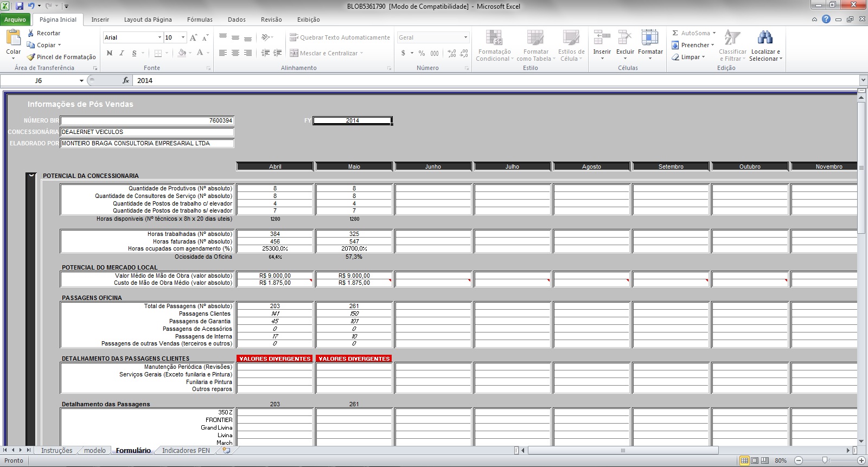
Task: Click the zoom in plus button
Action: 861,460
